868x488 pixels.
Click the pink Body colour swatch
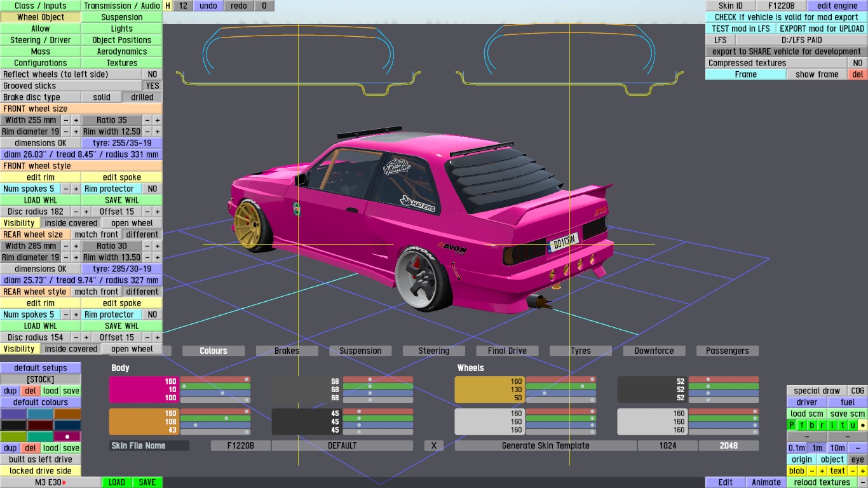[144, 390]
